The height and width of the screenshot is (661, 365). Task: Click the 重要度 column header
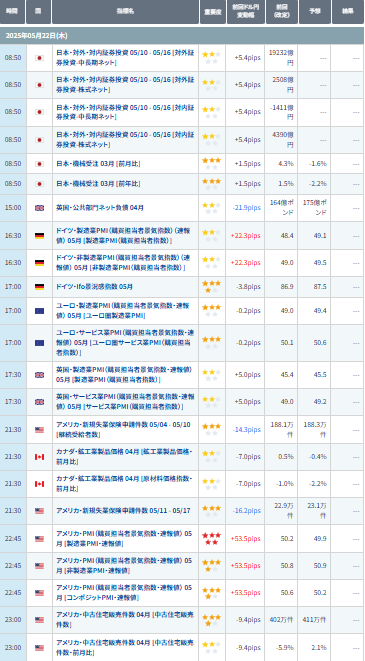tap(212, 11)
